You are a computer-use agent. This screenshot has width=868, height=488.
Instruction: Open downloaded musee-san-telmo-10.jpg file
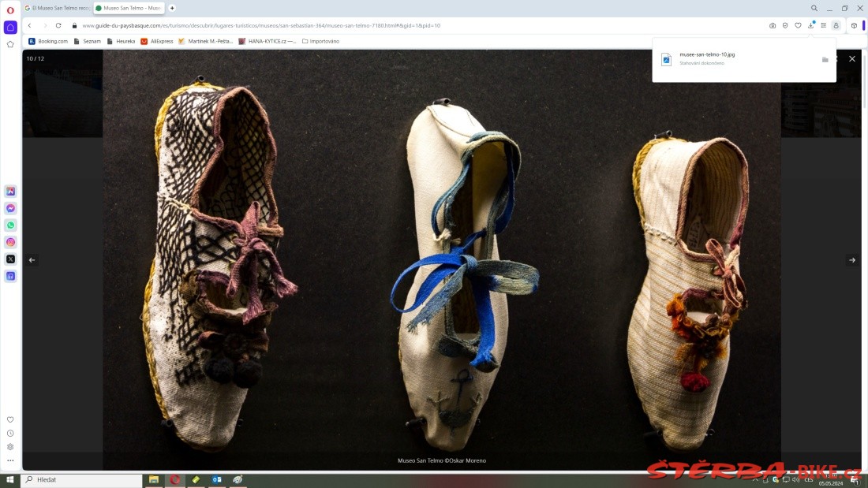(707, 54)
